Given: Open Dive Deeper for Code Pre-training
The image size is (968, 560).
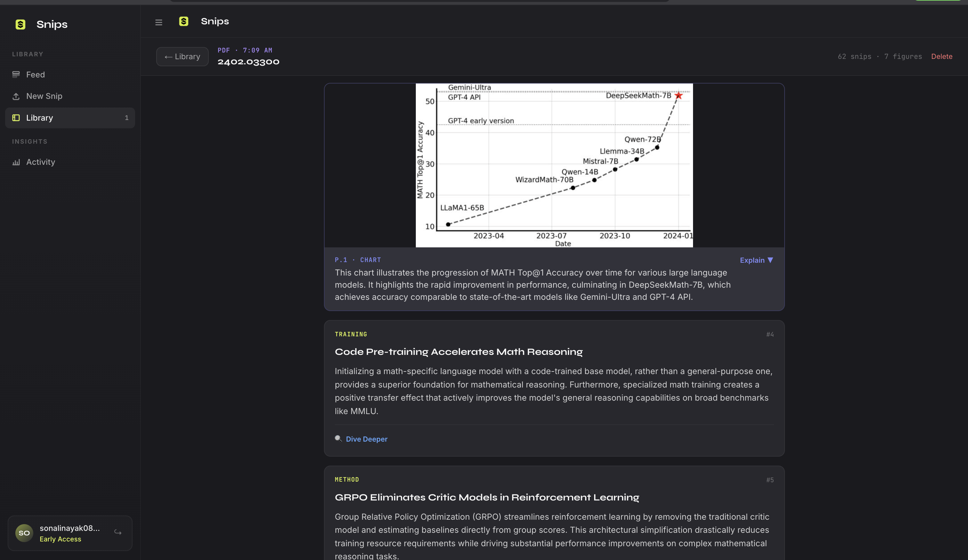Looking at the screenshot, I should pyautogui.click(x=367, y=439).
